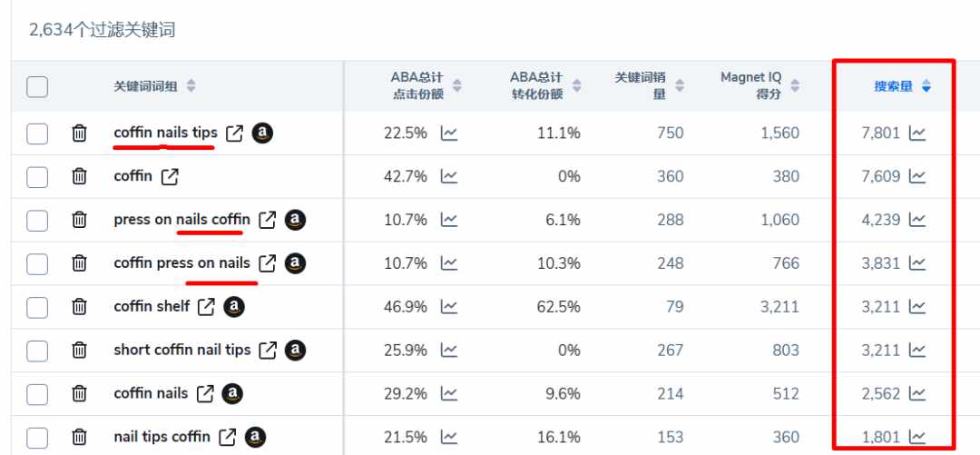The image size is (980, 455).
Task: View search volume trend chart for 2,562
Action: coord(916,393)
